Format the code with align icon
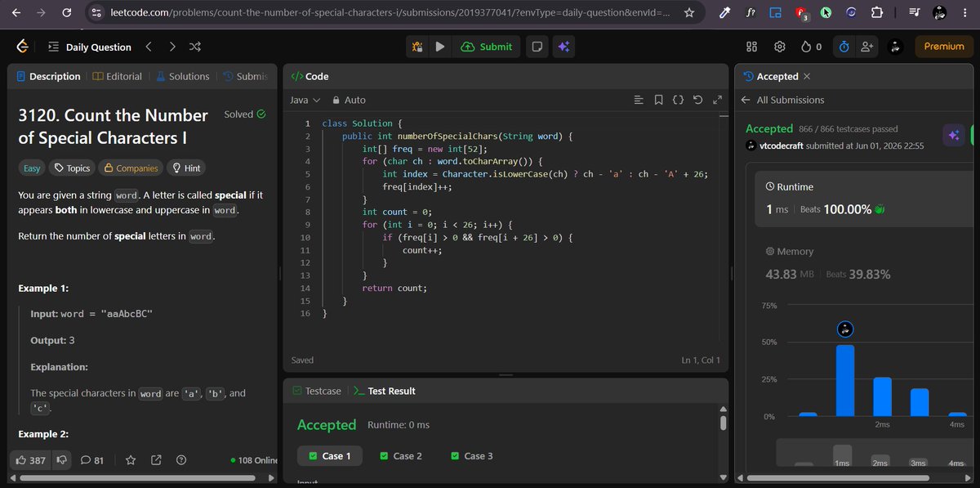This screenshot has width=980, height=488. coord(639,100)
